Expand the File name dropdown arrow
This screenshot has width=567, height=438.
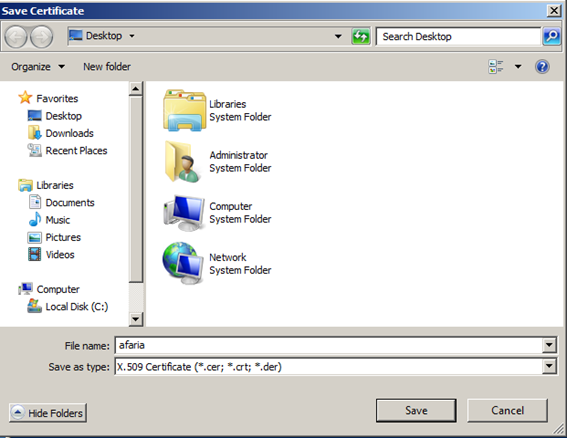(549, 345)
